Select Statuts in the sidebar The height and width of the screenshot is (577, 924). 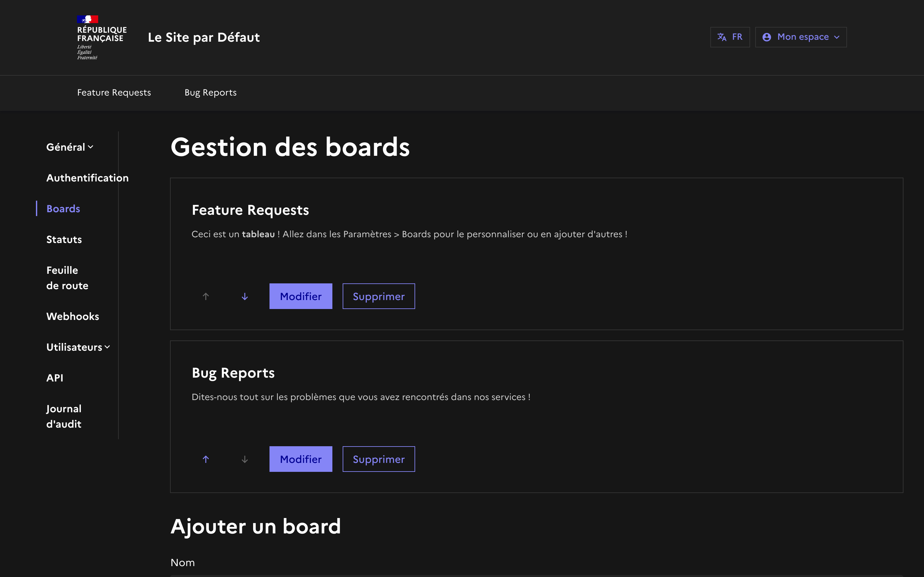pyautogui.click(x=64, y=240)
